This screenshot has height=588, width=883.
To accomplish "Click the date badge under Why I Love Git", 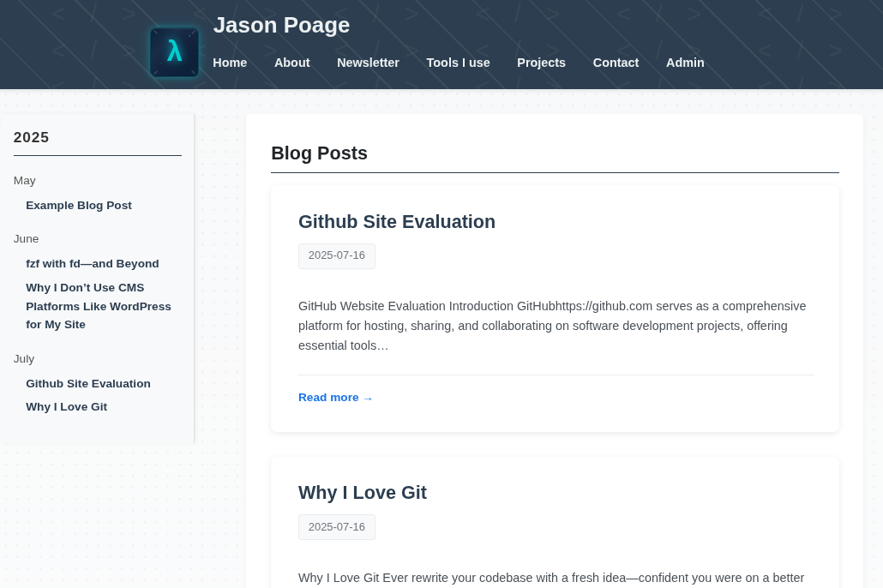I will click(x=337, y=527).
